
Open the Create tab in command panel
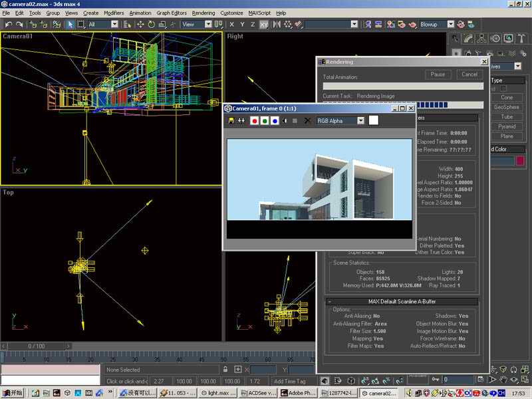coord(456,39)
